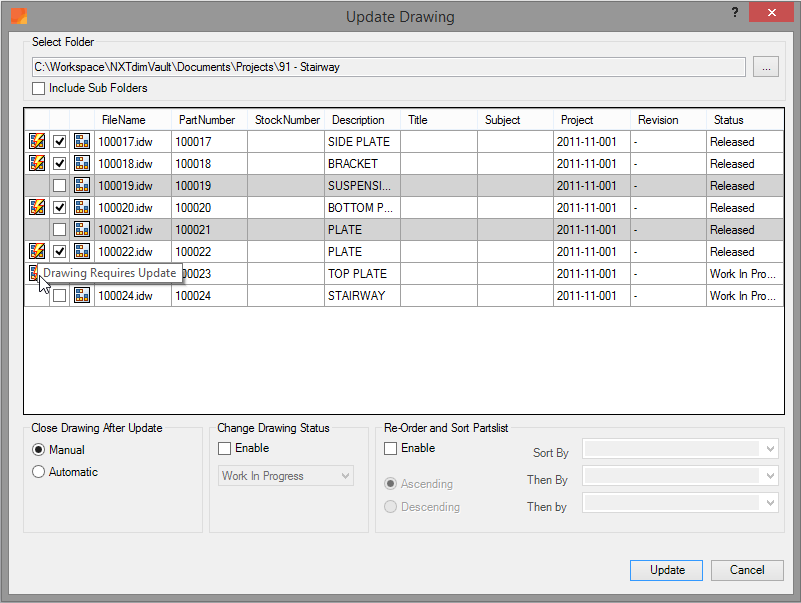Sort by the FileName column header
Viewport: 801px width, 603px height.
(123, 120)
